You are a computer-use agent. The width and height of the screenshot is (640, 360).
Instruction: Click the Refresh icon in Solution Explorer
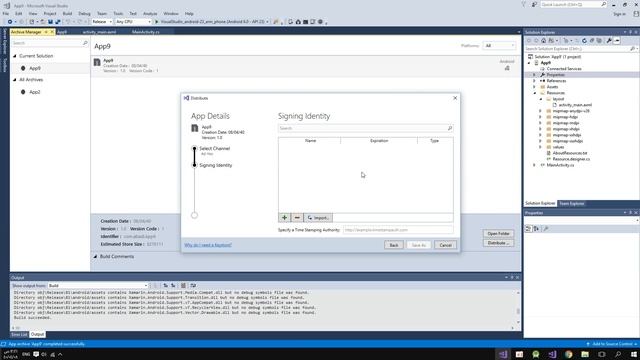(584, 40)
